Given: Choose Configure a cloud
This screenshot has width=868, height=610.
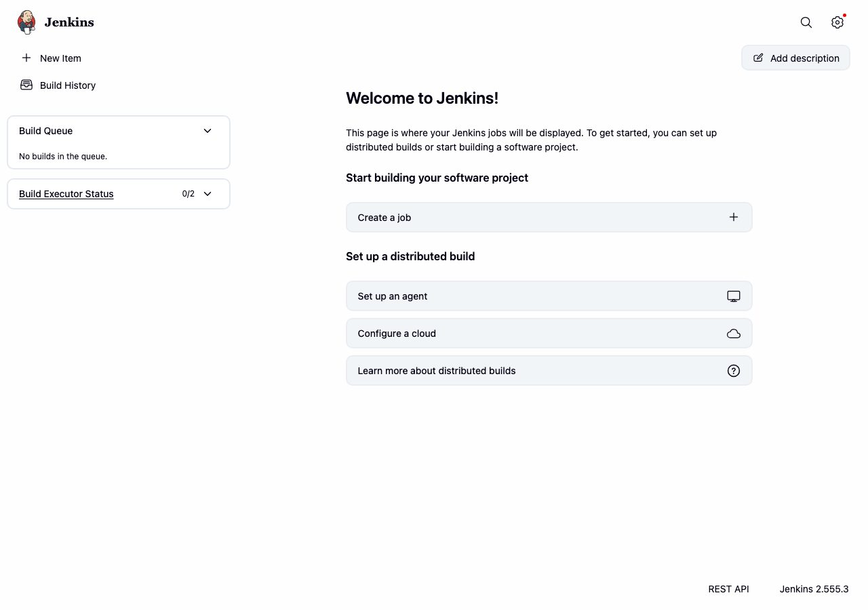Looking at the screenshot, I should click(x=549, y=333).
